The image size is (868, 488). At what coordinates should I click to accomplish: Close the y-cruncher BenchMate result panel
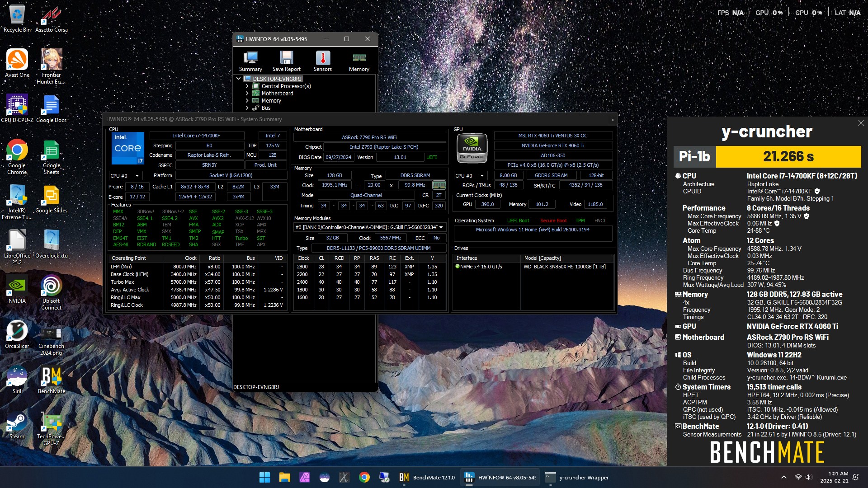[861, 123]
